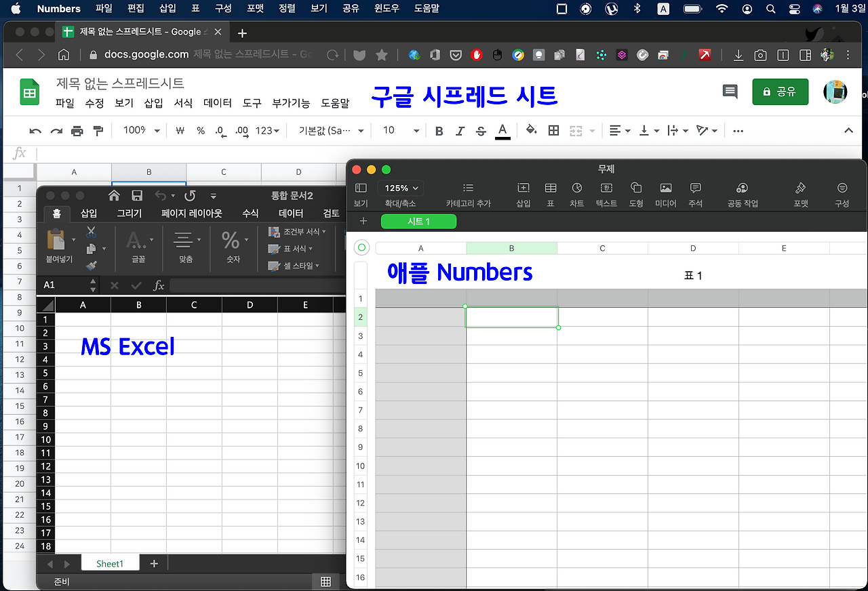Pick text color (underlined A) in Google Sheets
This screenshot has height=591, width=868.
point(502,131)
